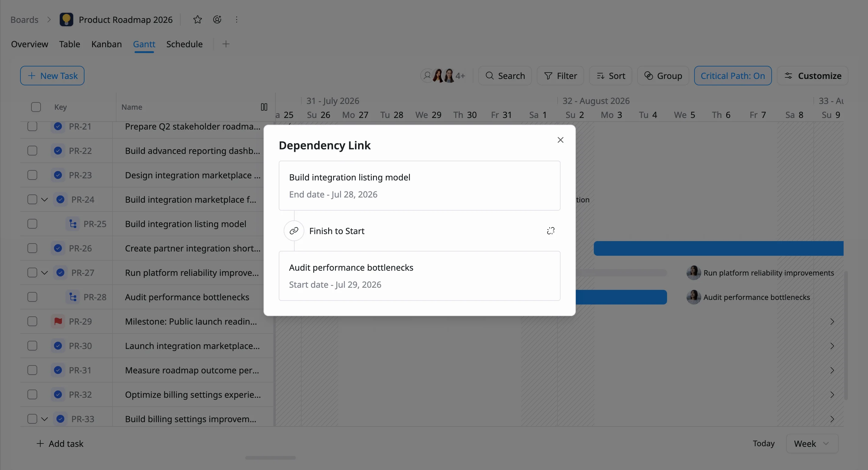
Task: Click the Finish to Start link icon
Action: coord(294,231)
